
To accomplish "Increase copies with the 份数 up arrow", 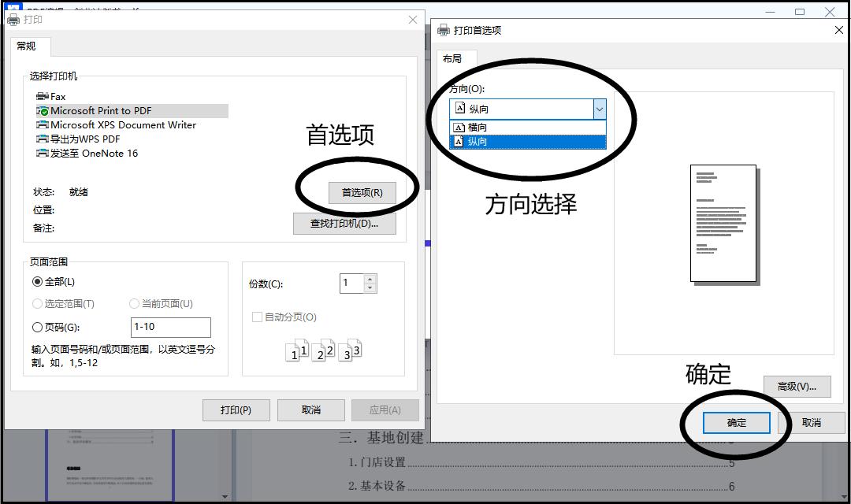I will click(370, 278).
